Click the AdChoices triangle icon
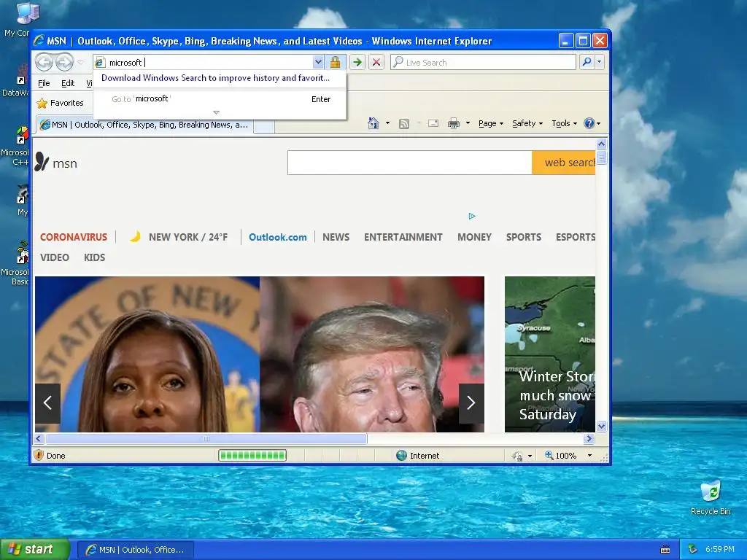The height and width of the screenshot is (560, 747). pos(472,216)
